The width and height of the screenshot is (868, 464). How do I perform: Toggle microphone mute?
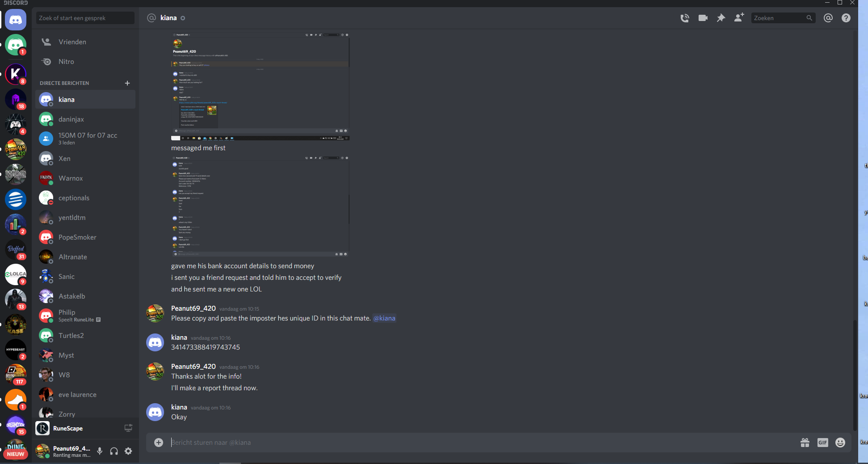point(100,451)
